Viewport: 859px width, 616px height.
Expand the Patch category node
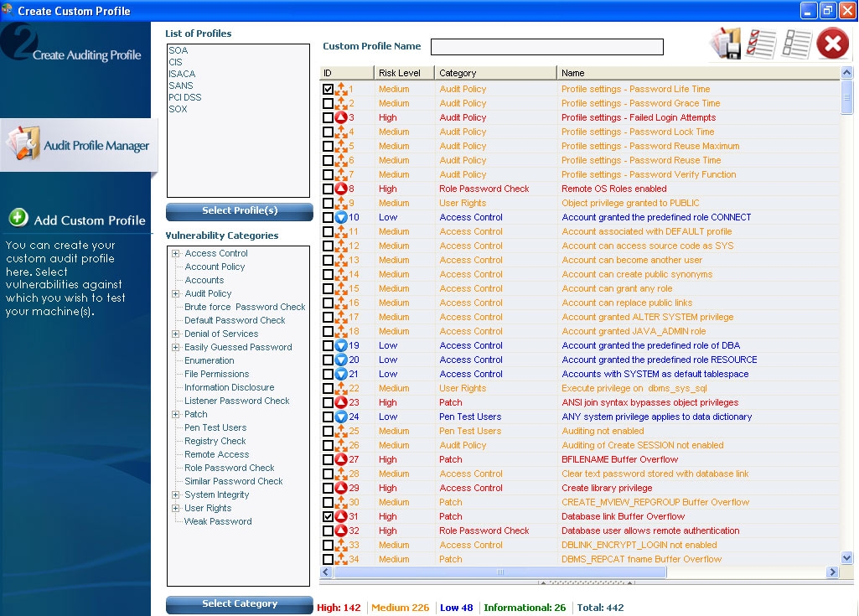[175, 414]
